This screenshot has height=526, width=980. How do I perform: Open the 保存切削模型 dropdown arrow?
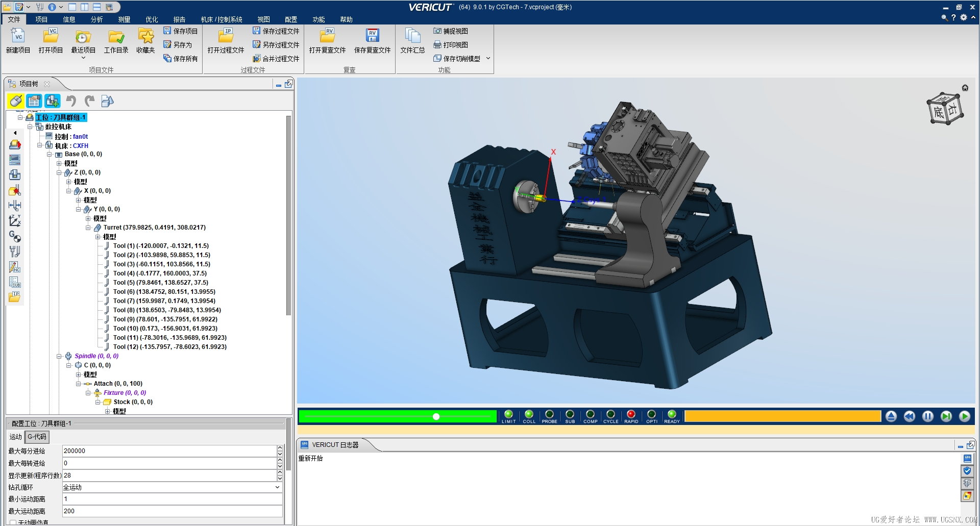click(488, 58)
